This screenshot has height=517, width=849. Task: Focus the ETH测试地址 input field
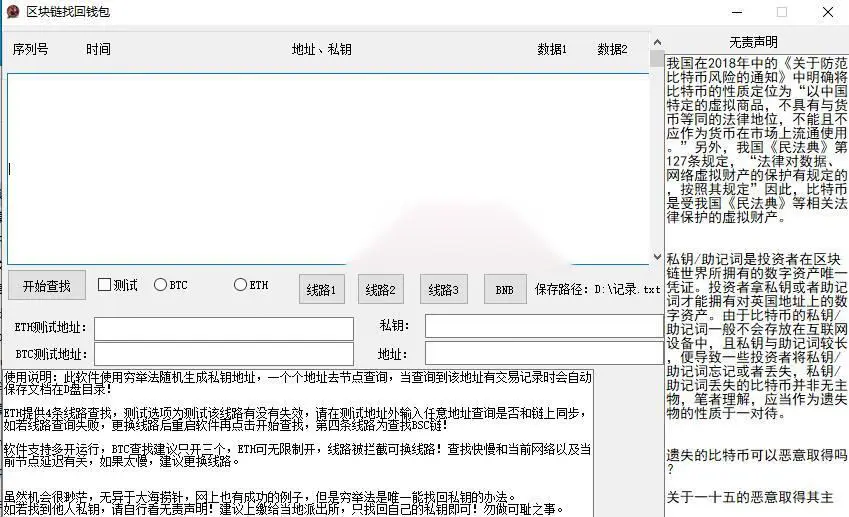coord(224,329)
